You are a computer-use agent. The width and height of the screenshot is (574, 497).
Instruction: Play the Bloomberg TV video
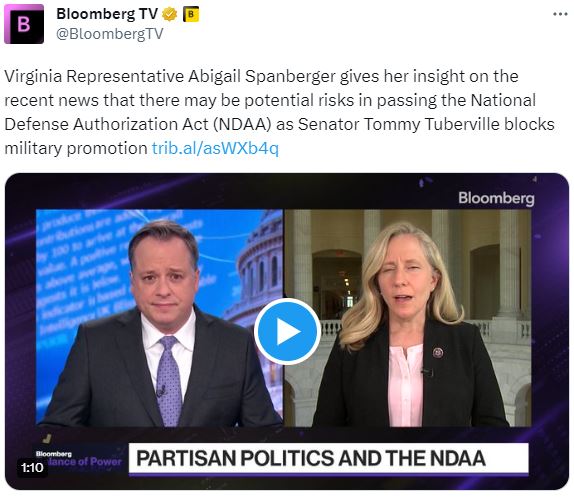click(x=287, y=332)
